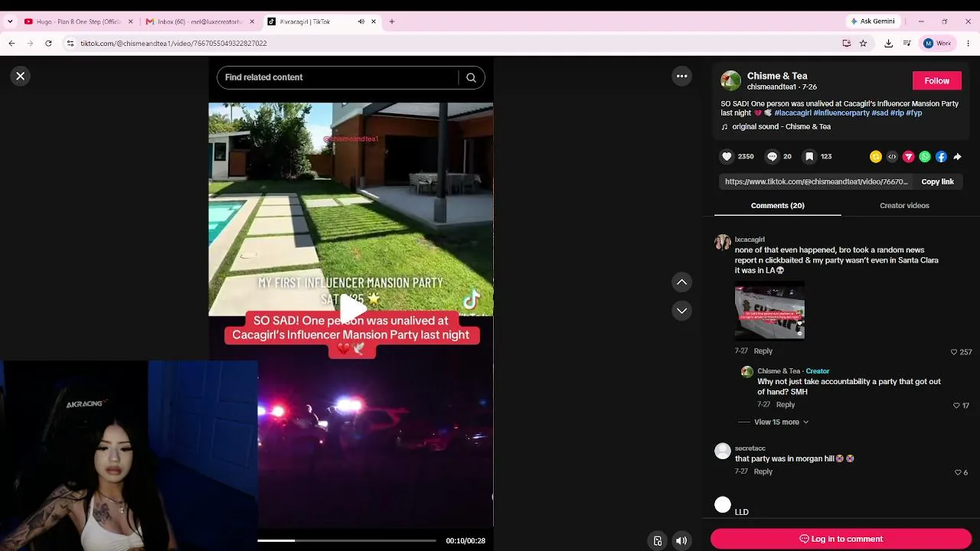Mute the TikTok tab audio icon
The width and height of the screenshot is (980, 551).
361,21
